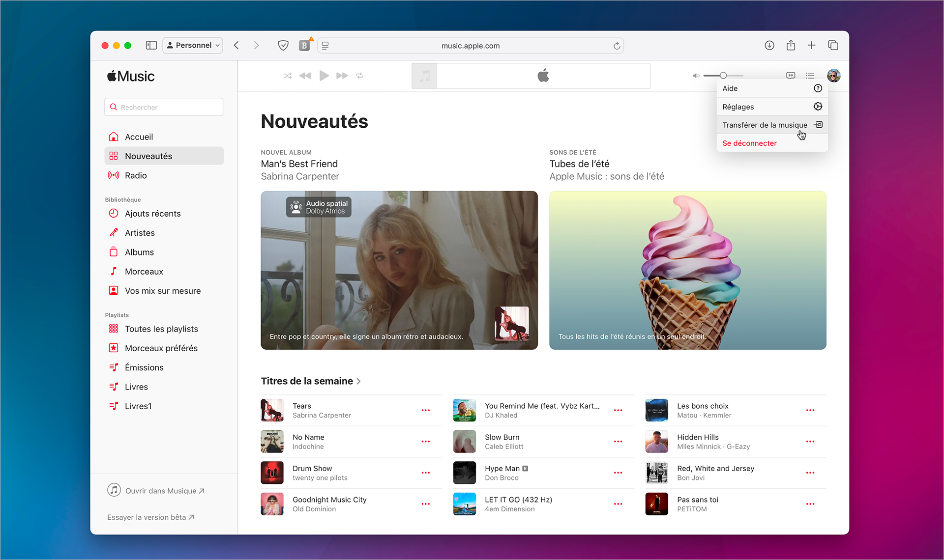Image resolution: width=944 pixels, height=560 pixels.
Task: Open the Morceaux préférés playlist
Action: 164,348
